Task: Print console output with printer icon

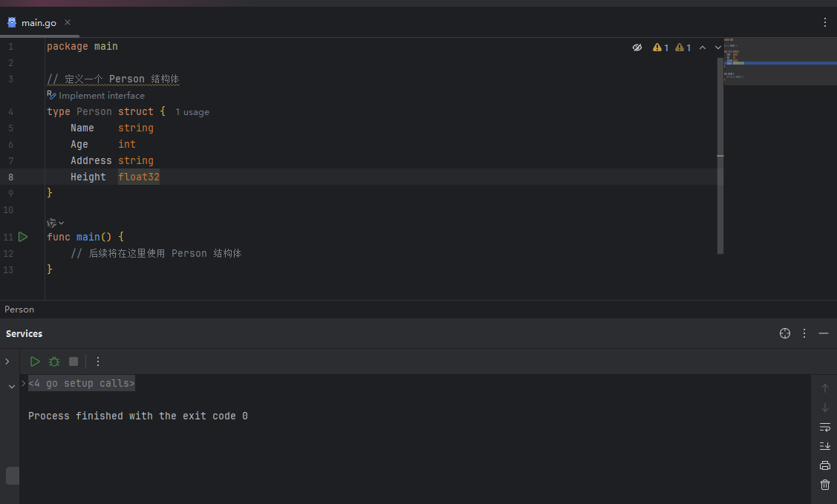Action: click(824, 465)
